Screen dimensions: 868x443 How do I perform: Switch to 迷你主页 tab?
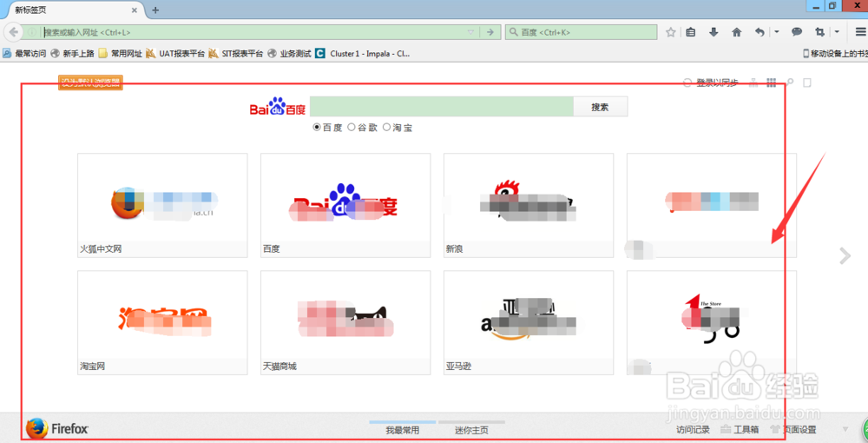coord(471,430)
